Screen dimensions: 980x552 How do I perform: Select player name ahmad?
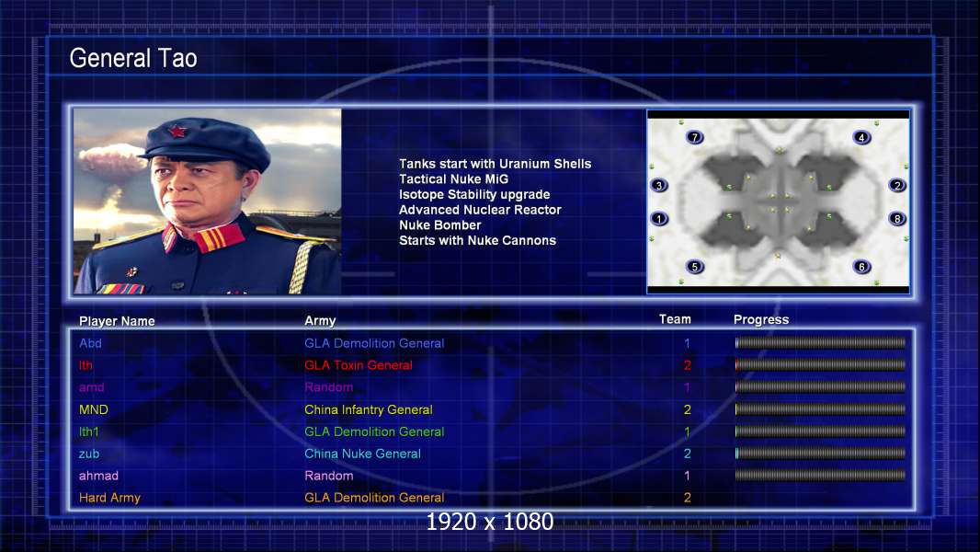click(98, 475)
